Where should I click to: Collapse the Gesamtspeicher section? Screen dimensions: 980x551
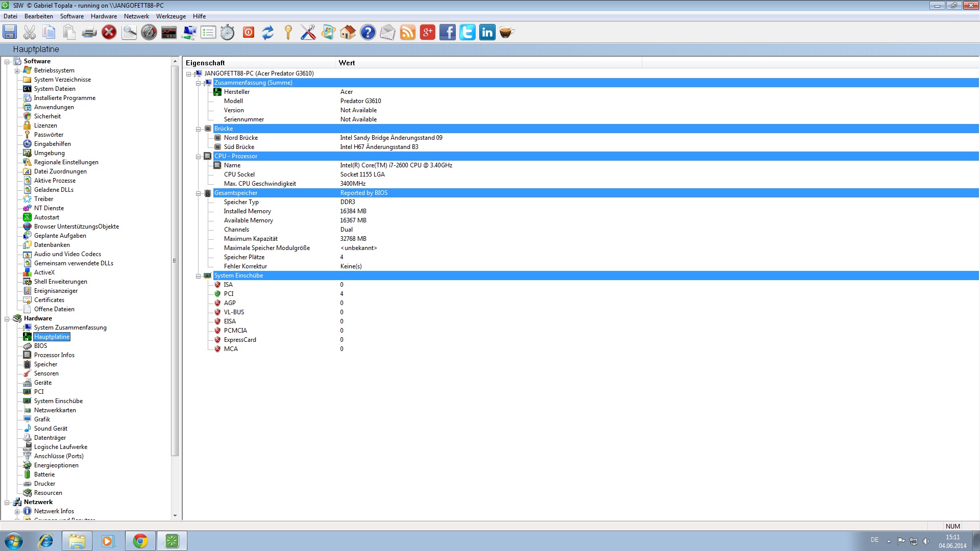coord(199,193)
